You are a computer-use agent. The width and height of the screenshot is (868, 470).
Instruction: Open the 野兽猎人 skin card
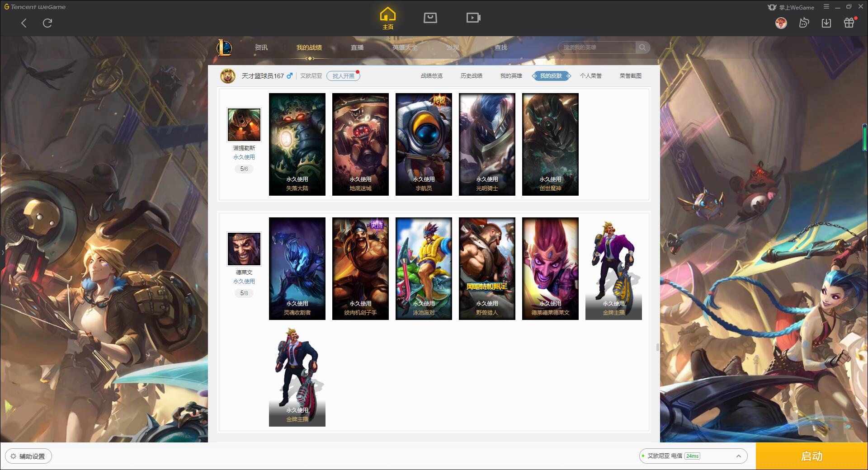point(487,268)
